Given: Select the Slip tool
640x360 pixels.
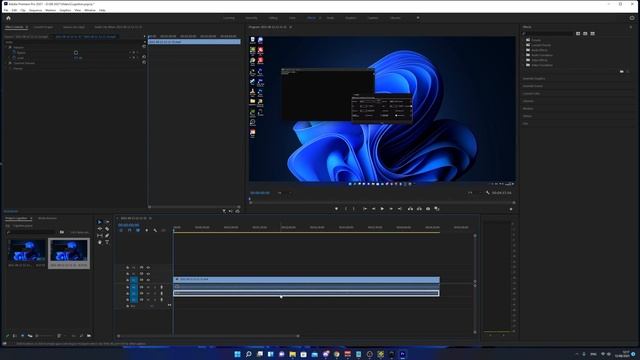Looking at the screenshot, I should point(100,236).
